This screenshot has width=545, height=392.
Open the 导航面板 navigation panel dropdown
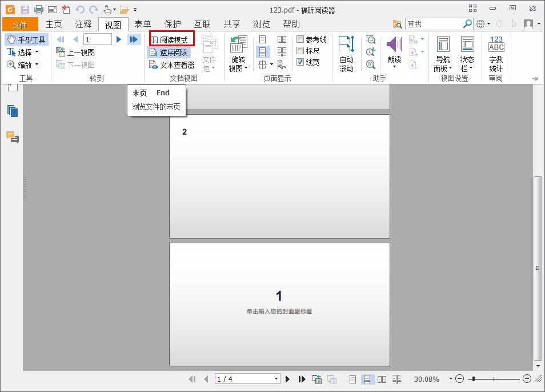443,51
